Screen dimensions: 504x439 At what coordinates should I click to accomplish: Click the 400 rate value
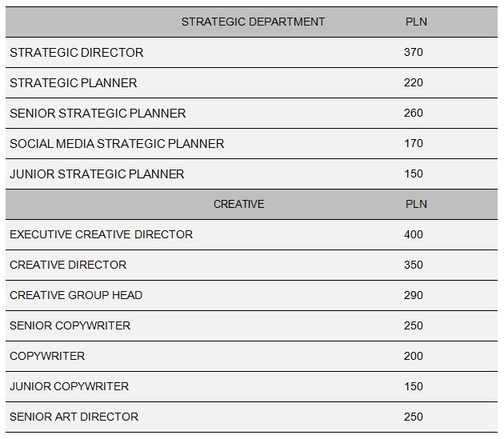tap(414, 235)
